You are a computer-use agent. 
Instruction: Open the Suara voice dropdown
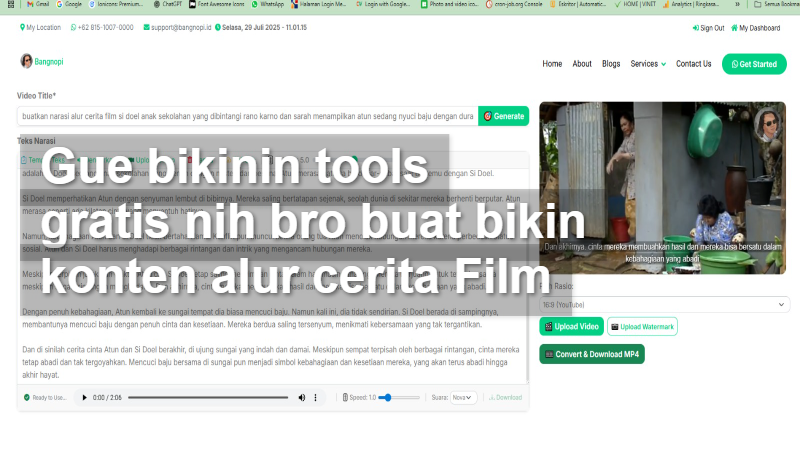[x=461, y=397]
